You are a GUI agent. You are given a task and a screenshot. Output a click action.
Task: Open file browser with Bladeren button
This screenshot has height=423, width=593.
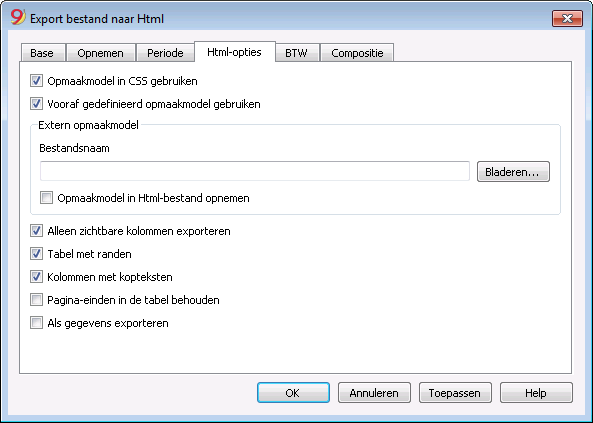click(x=513, y=172)
